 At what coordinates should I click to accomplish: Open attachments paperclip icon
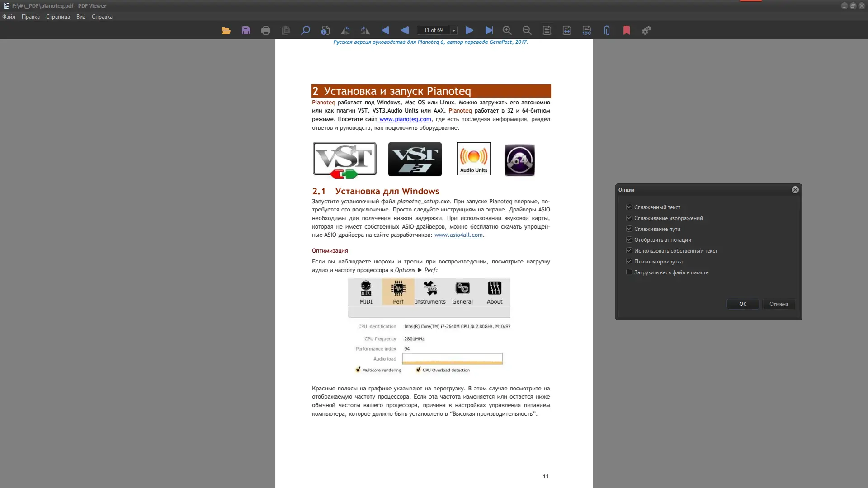pos(607,30)
